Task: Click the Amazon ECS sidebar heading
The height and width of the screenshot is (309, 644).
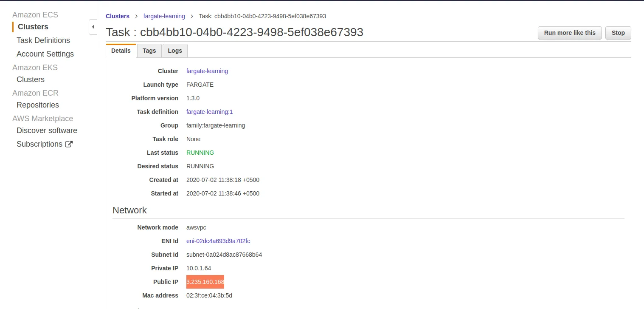Action: click(x=35, y=15)
